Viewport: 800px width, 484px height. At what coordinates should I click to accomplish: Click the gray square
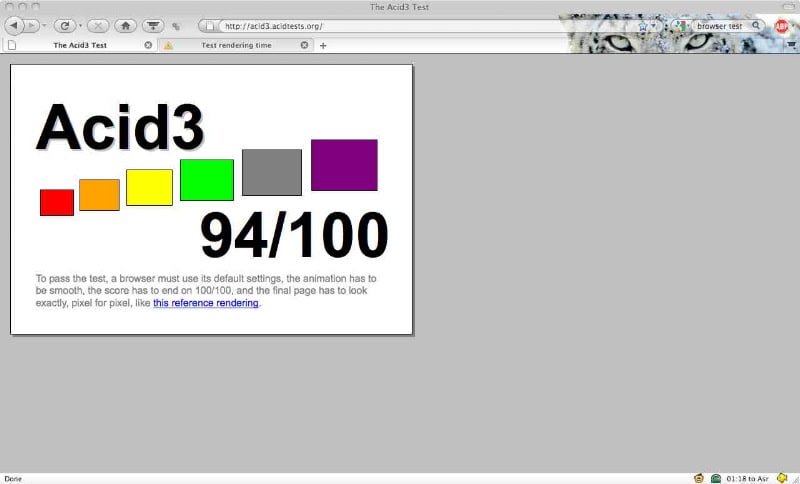point(272,172)
